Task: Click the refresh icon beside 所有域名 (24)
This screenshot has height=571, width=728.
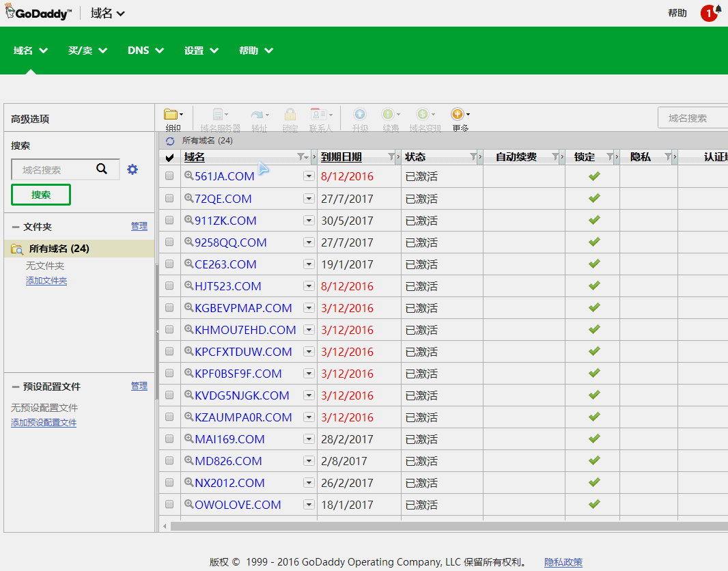Action: pyautogui.click(x=171, y=141)
